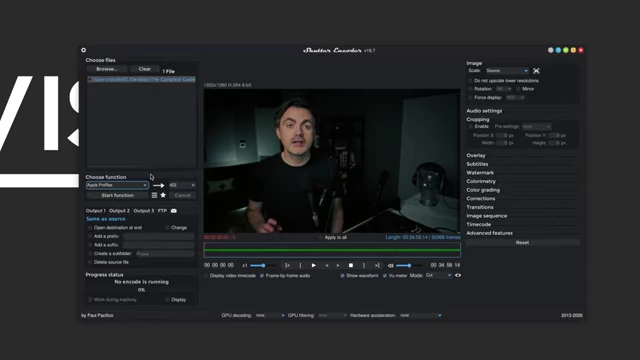Click the Same as source destination link
This screenshot has width=640, height=360.
coord(106,219)
